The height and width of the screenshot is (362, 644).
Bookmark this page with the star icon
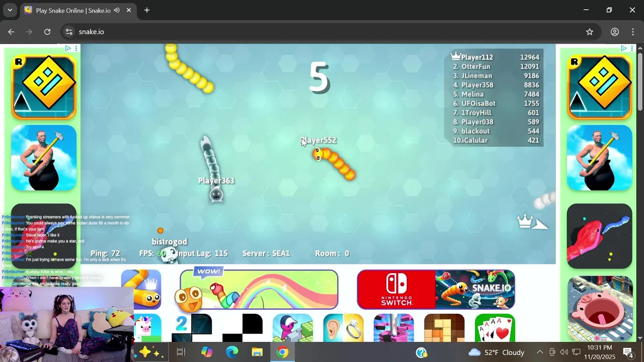(x=590, y=32)
